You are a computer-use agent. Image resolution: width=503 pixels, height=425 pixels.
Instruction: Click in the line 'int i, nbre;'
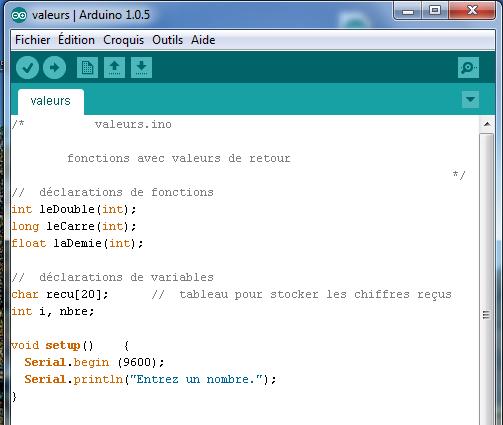pos(53,312)
